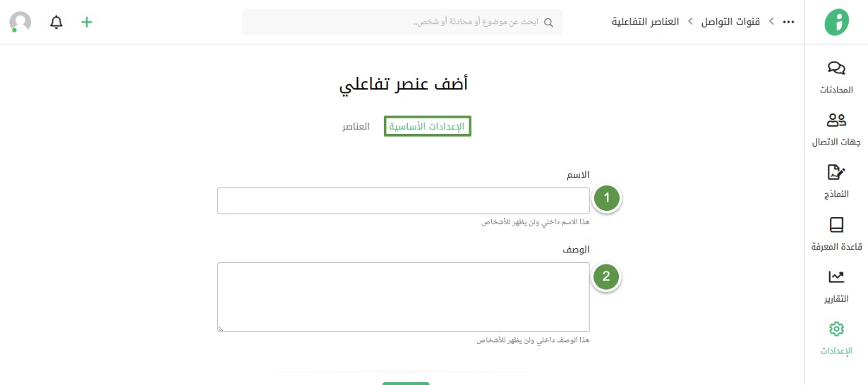Click the الإعدادات gear icon in sidebar
This screenshot has height=385, width=868.
click(836, 329)
